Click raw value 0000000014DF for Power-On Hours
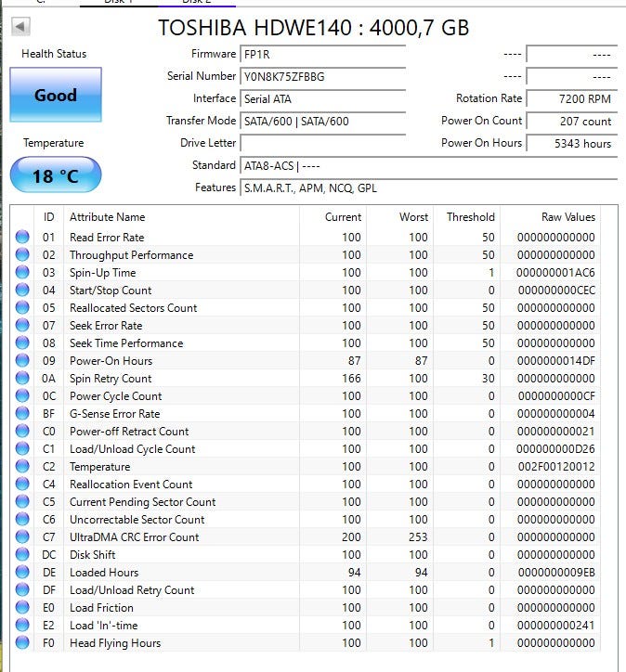 (556, 361)
